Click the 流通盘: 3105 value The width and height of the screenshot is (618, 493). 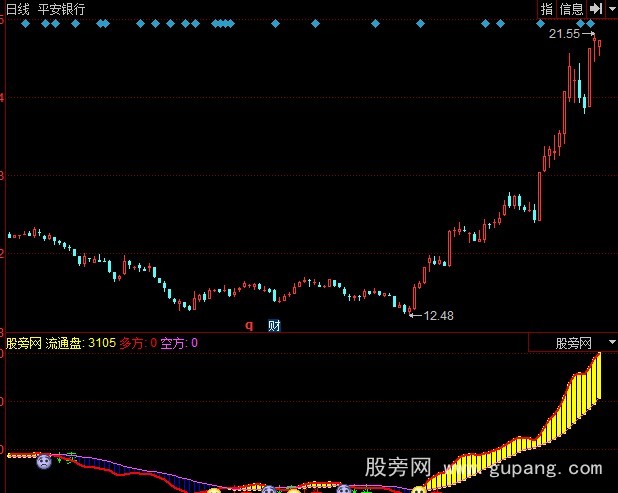80,343
